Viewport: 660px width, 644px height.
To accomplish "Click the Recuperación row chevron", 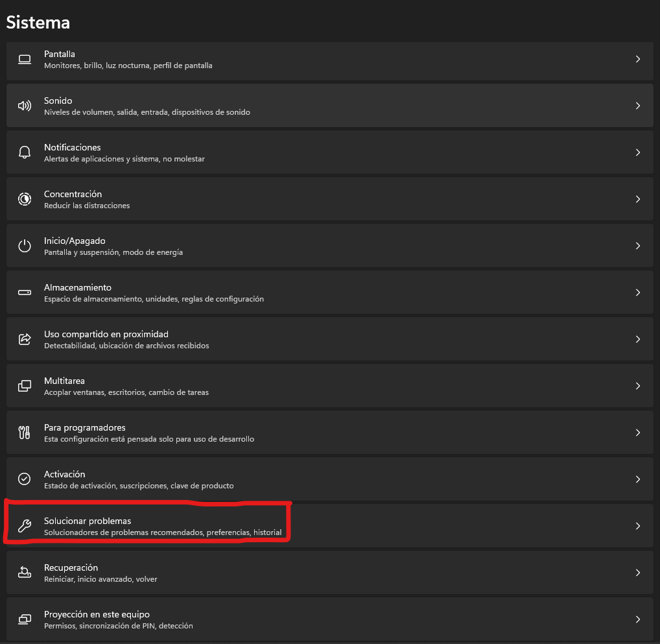I will tap(638, 573).
